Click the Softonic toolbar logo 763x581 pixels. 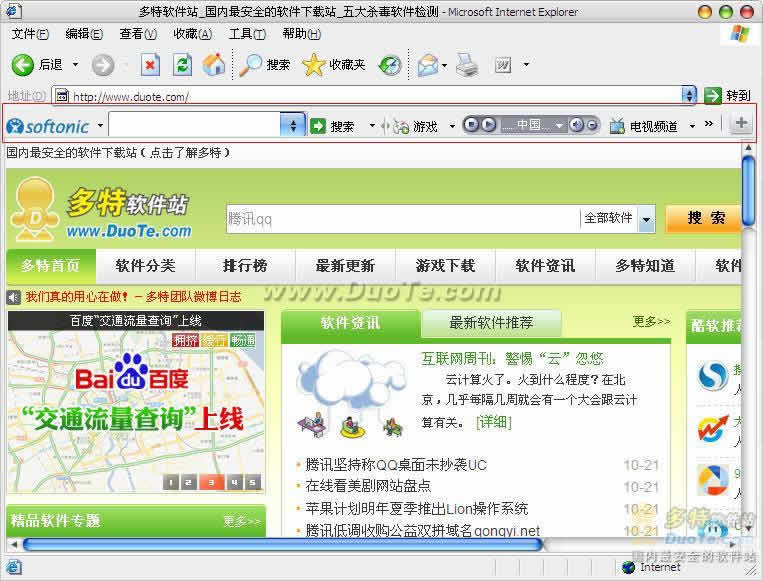(48, 127)
